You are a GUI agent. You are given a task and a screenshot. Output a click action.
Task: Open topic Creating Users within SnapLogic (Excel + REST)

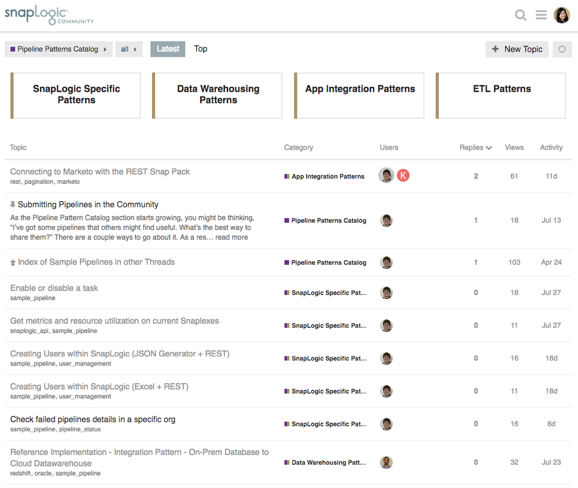[x=99, y=387]
